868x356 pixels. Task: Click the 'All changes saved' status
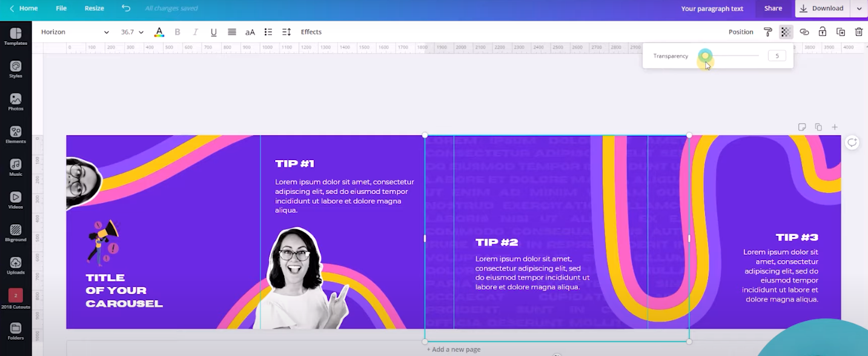tap(171, 8)
